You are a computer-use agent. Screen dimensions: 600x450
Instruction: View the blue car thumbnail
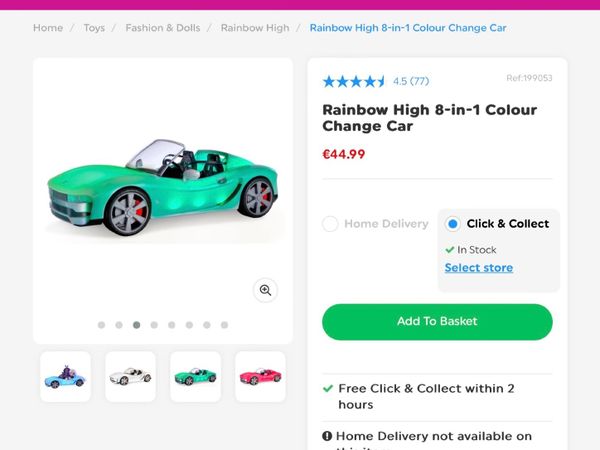tap(65, 377)
